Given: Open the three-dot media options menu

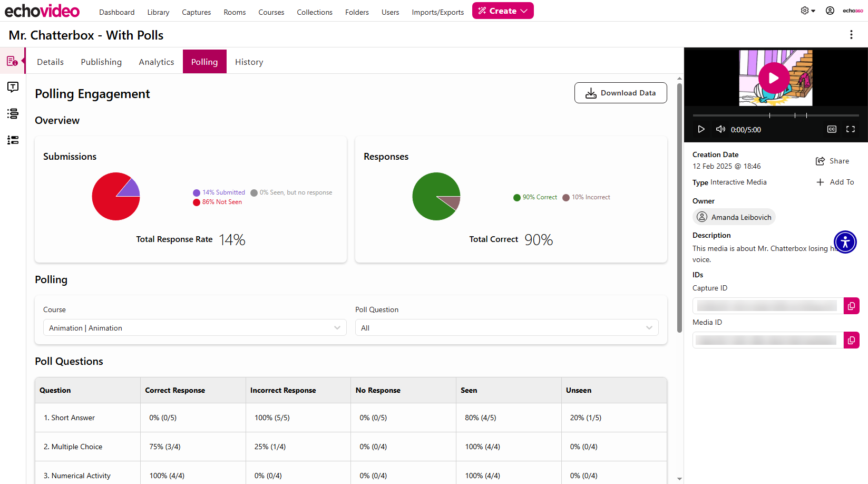Looking at the screenshot, I should pyautogui.click(x=851, y=34).
